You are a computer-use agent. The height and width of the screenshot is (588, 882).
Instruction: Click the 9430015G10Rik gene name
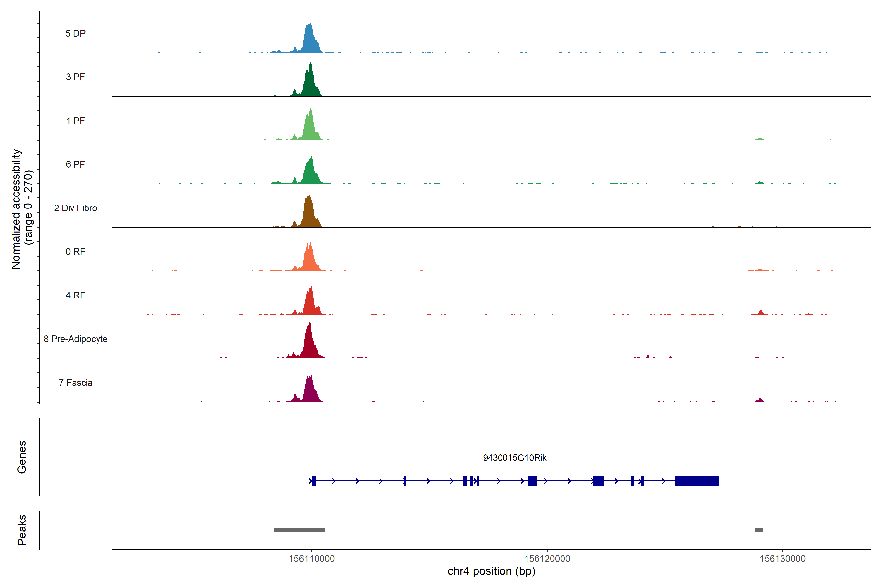514,458
